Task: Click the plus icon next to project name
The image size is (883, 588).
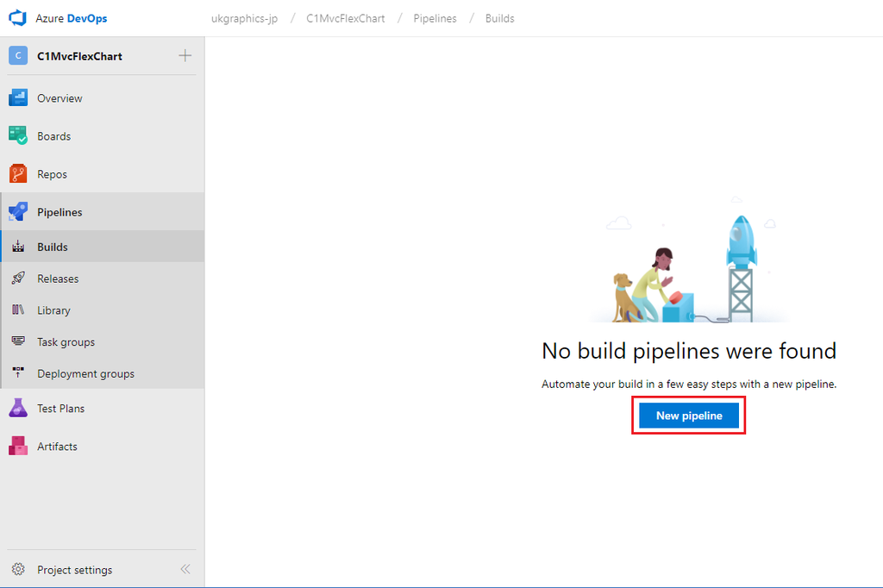Action: coord(185,56)
